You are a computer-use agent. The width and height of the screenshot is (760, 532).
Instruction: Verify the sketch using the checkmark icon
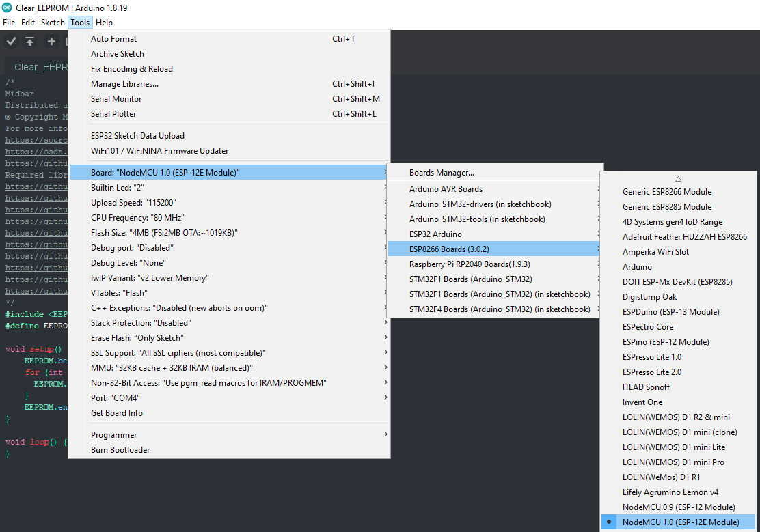pyautogui.click(x=11, y=41)
